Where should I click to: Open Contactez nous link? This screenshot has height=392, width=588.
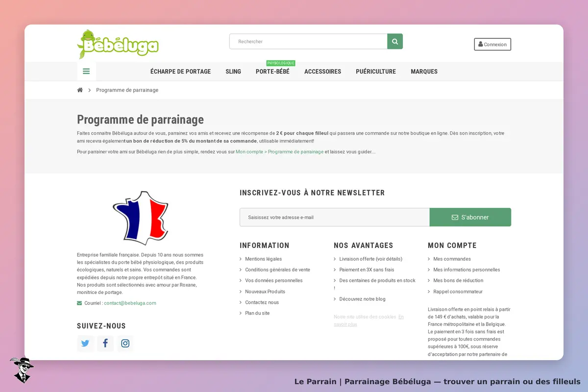(x=262, y=302)
